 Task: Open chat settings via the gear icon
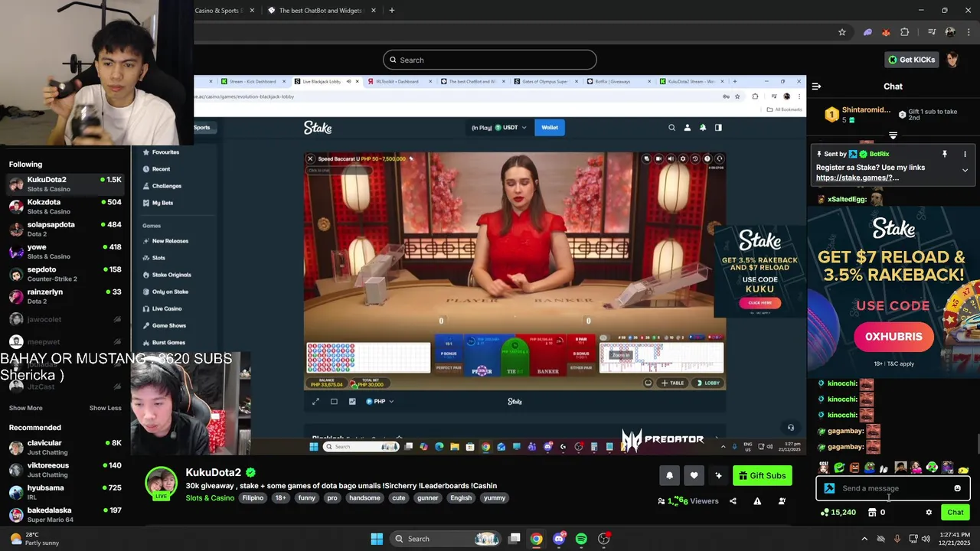tap(929, 512)
